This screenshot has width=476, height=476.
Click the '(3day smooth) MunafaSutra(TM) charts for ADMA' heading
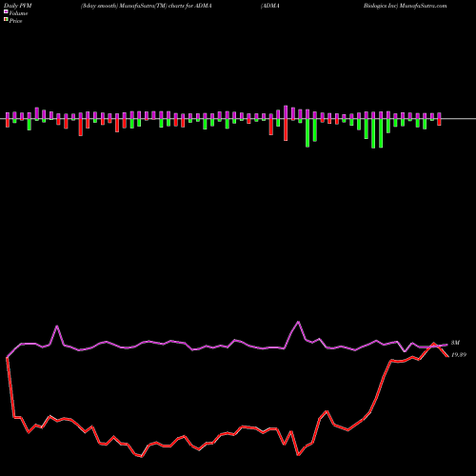point(146,6)
